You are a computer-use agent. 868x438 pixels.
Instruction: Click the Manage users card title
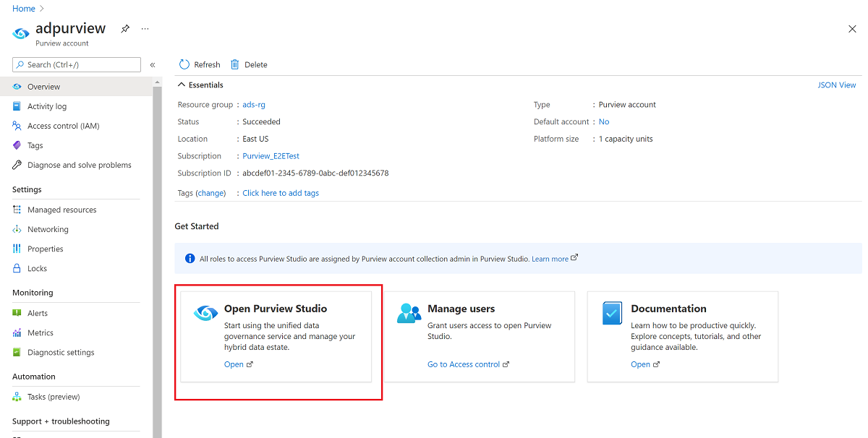pos(463,309)
